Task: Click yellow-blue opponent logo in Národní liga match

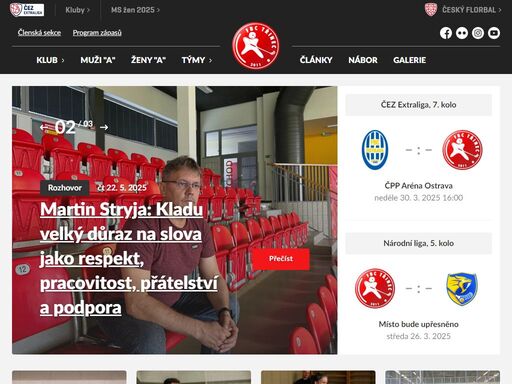Action: [462, 289]
